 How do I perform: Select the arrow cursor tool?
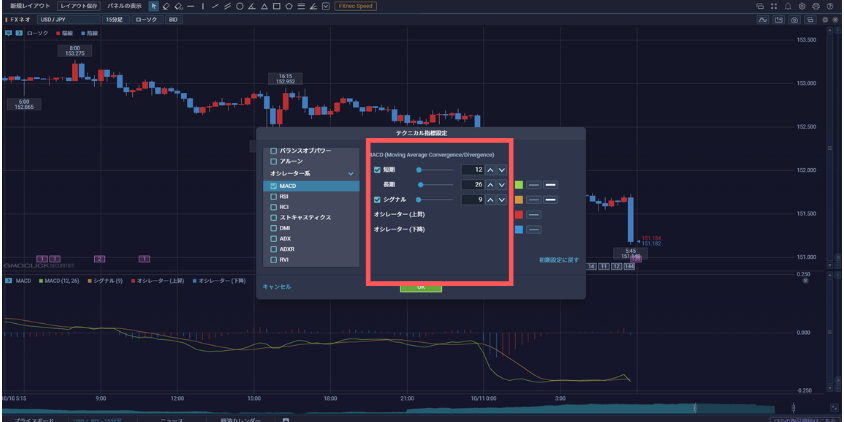[154, 6]
